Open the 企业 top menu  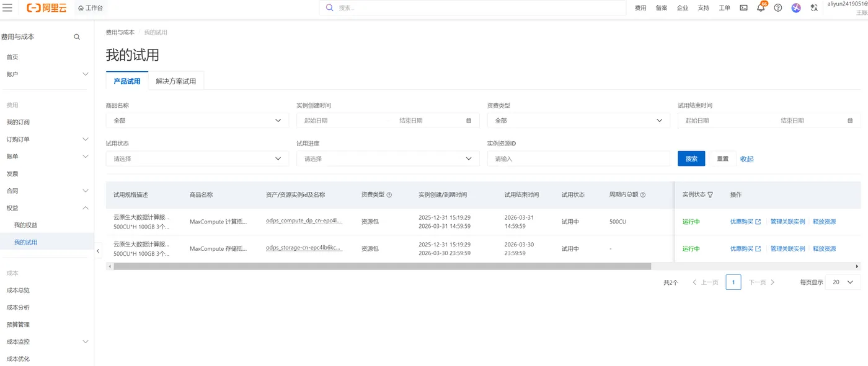[x=683, y=8]
